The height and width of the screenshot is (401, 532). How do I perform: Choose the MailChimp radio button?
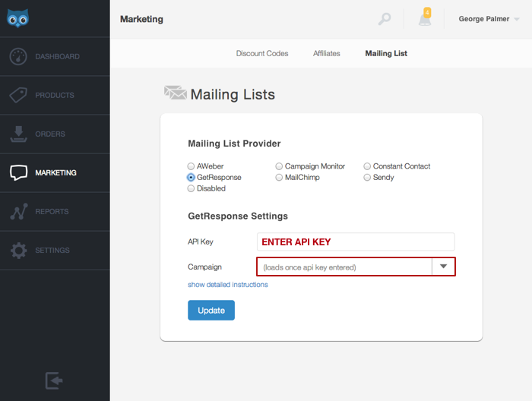point(279,177)
